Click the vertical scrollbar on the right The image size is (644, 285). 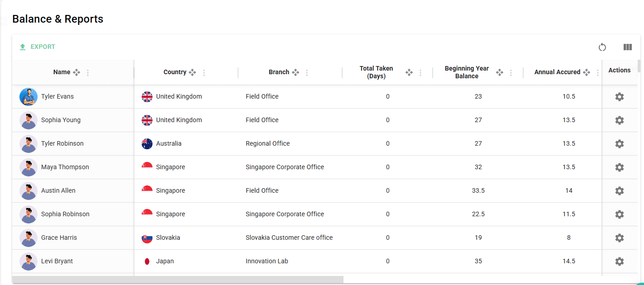[x=639, y=66]
